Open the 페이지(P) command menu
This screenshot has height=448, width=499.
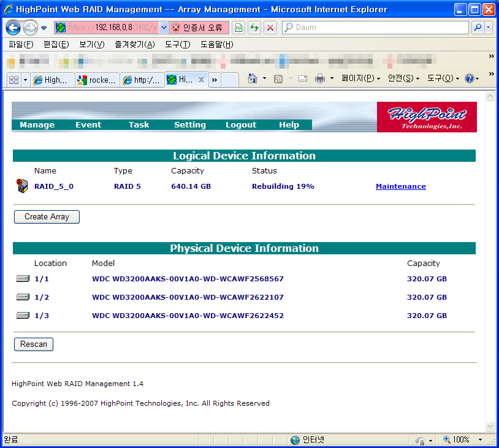[360, 78]
